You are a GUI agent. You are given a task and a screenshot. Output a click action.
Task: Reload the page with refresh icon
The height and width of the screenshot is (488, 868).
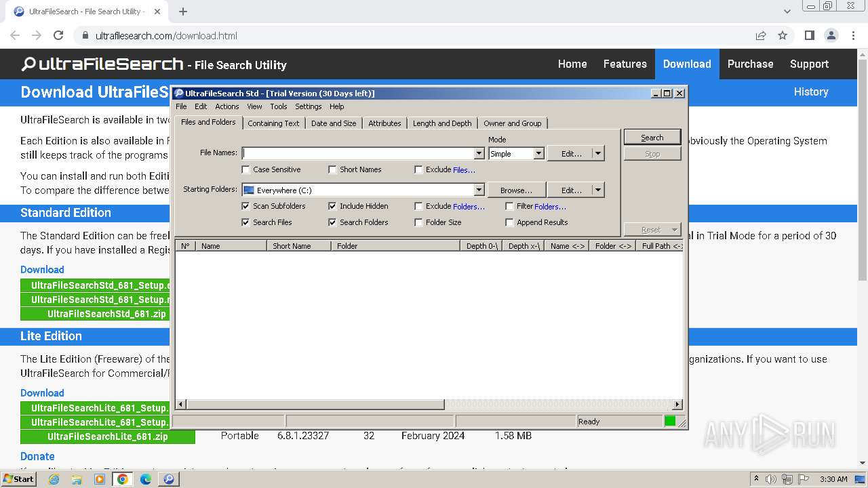(x=58, y=36)
